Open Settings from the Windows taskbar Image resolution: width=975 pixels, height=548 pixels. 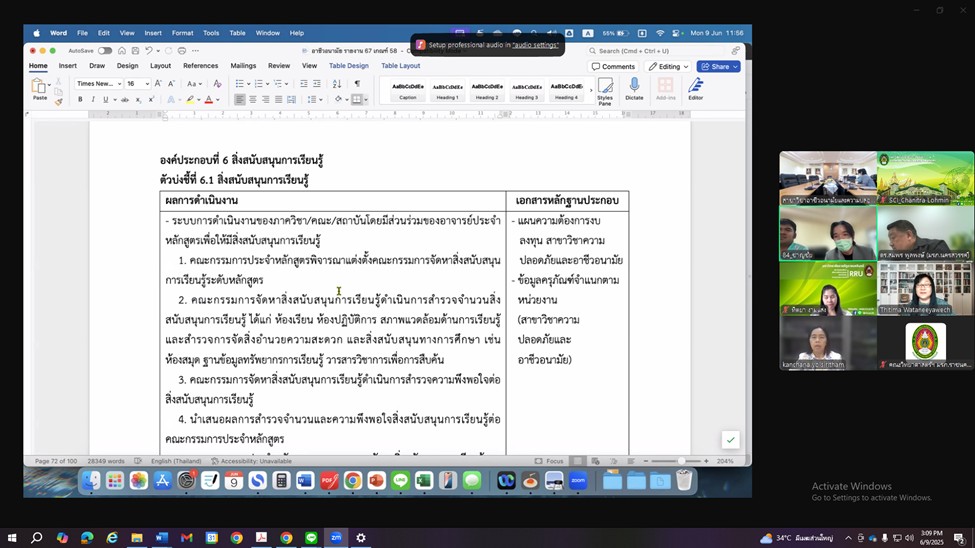[x=361, y=538]
